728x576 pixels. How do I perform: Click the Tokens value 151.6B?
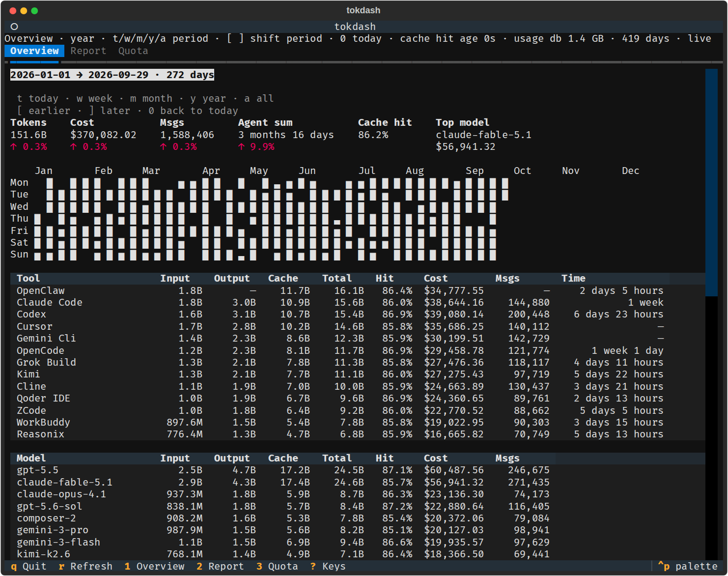click(28, 135)
